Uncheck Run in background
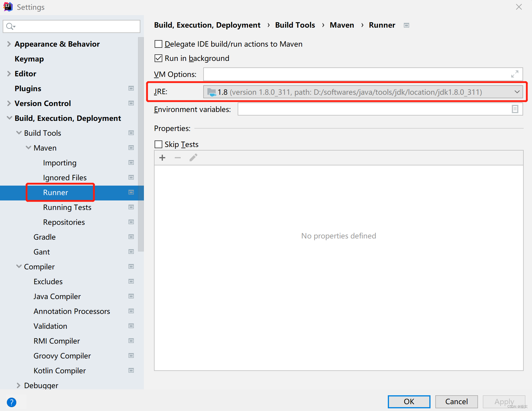 [x=158, y=58]
